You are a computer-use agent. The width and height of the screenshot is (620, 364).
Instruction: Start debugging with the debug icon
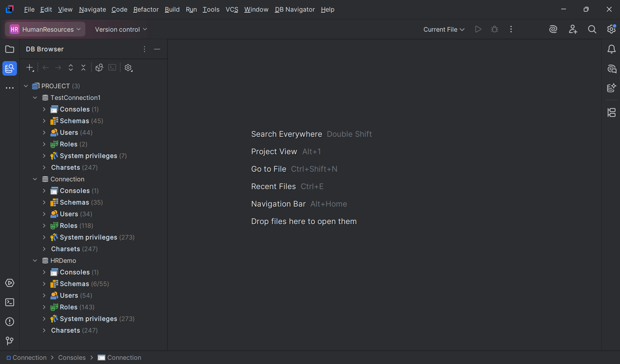(x=494, y=29)
